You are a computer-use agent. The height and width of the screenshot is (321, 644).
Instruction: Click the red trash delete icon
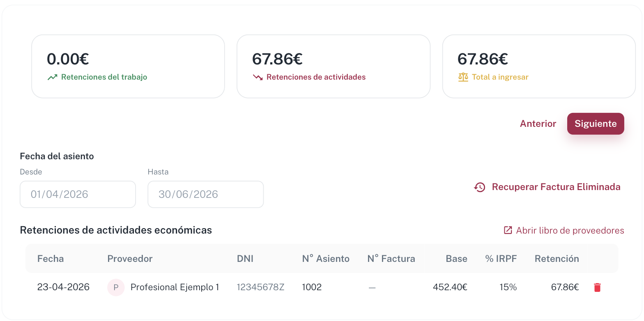[x=597, y=287]
